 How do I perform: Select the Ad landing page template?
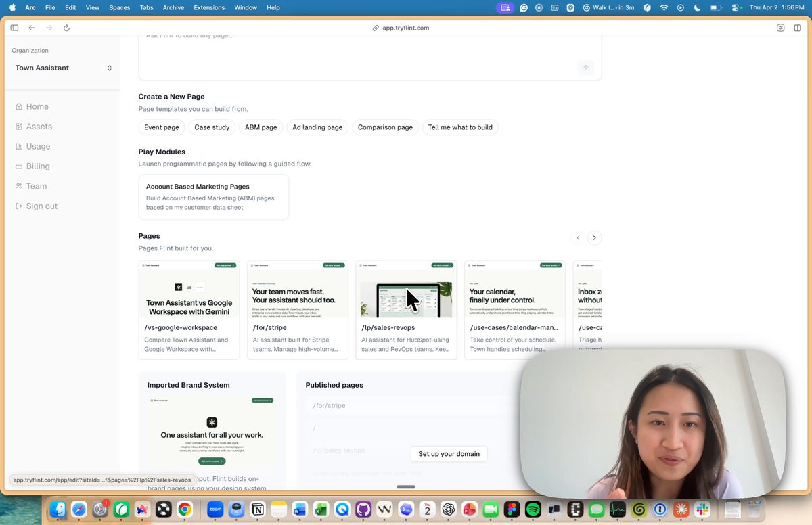point(317,127)
